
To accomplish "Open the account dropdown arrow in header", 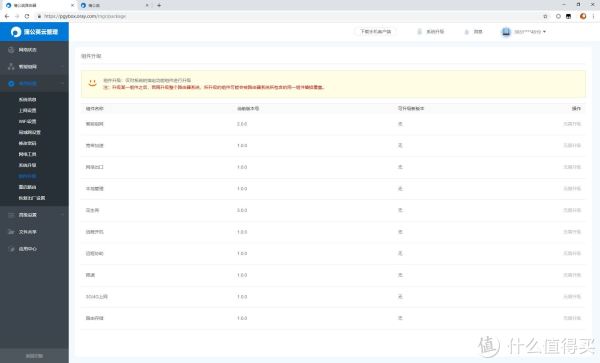I will click(x=544, y=32).
